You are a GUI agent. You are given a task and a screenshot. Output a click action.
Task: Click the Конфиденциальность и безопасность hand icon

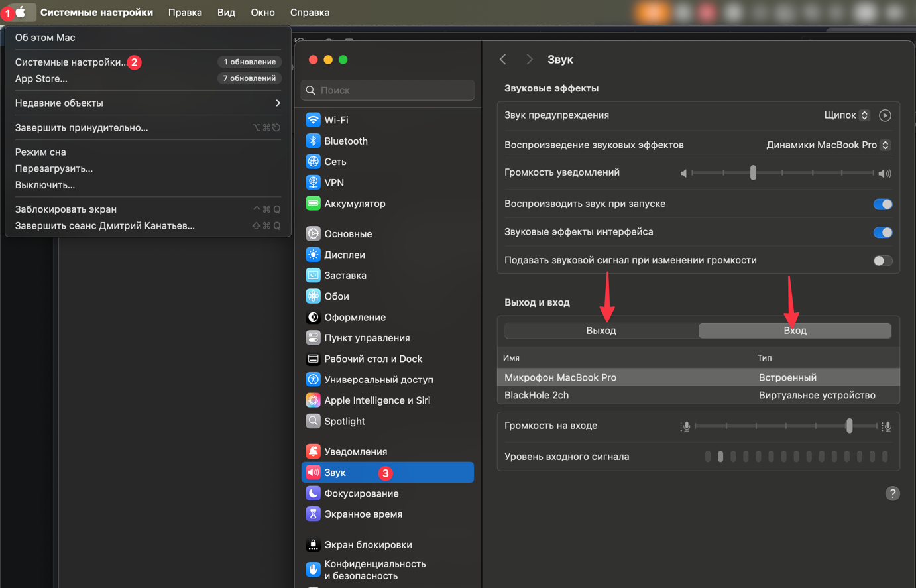point(313,569)
